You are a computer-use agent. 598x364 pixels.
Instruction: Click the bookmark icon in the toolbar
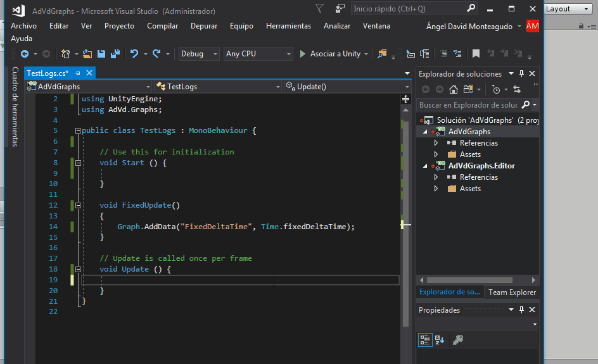click(x=476, y=54)
